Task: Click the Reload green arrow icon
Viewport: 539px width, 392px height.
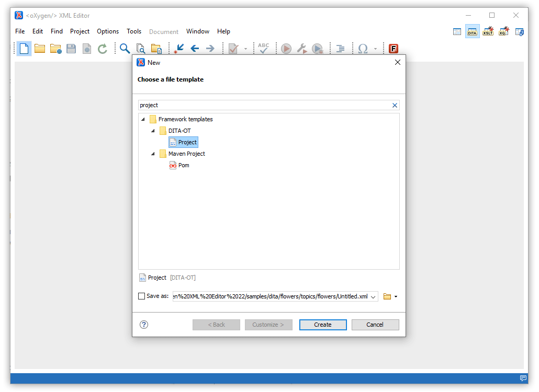Action: coord(103,49)
